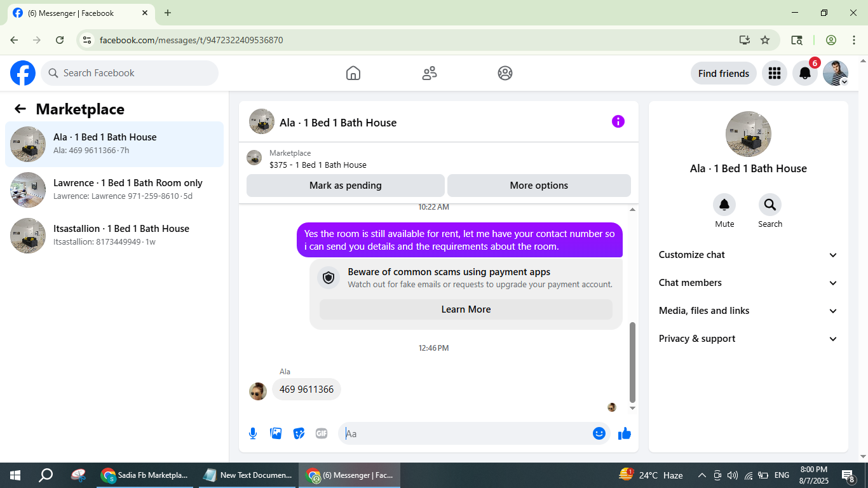This screenshot has width=868, height=488.
Task: Attach a photo with the image icon
Action: 276,433
